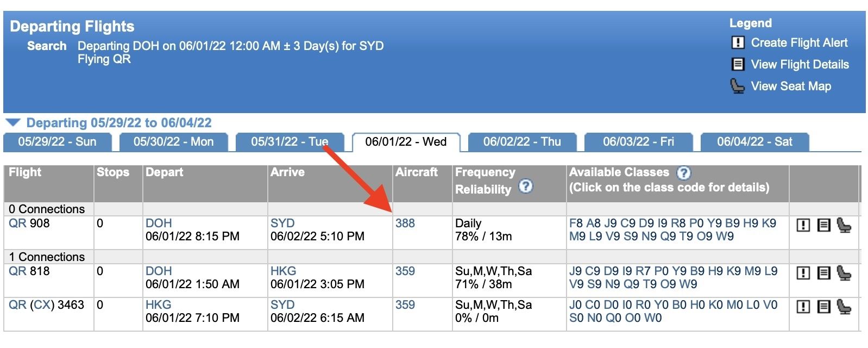View flight details for QR 908
This screenshot has height=348, width=868.
[824, 225]
